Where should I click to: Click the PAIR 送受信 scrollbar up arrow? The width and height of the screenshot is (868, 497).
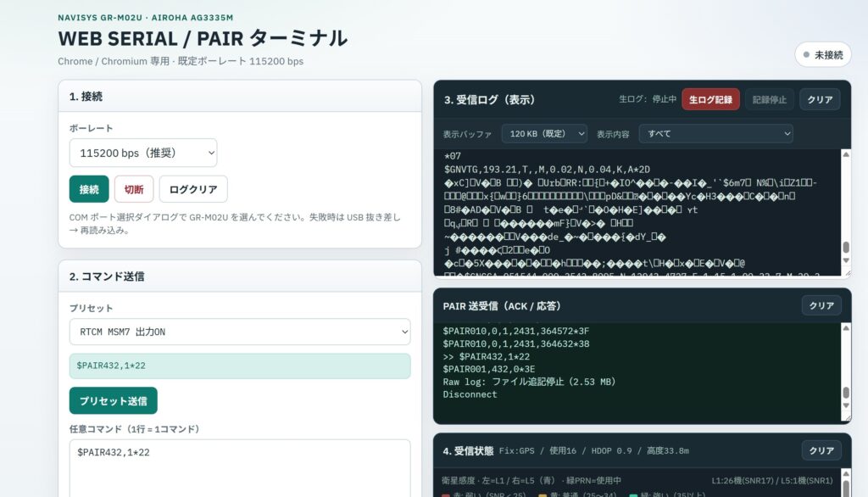tap(846, 328)
